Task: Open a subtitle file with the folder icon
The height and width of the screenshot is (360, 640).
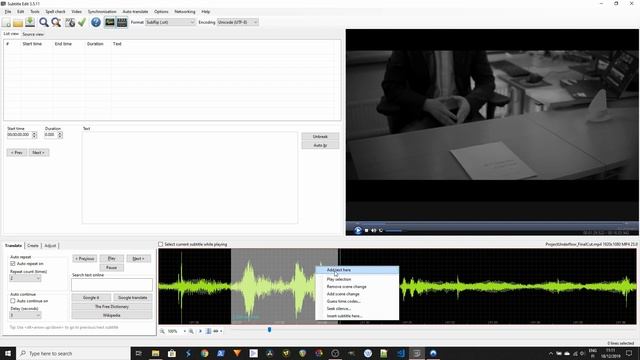Action: tap(18, 22)
